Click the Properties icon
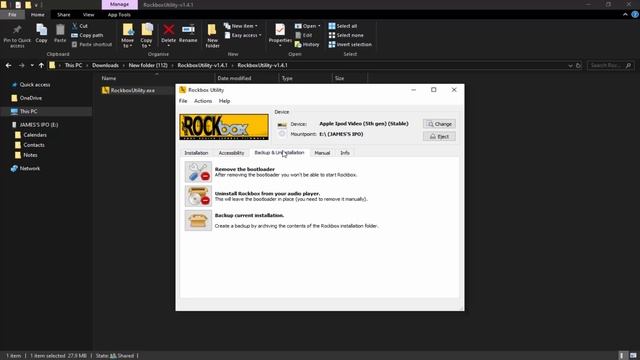The width and height of the screenshot is (640, 360). pyautogui.click(x=280, y=30)
